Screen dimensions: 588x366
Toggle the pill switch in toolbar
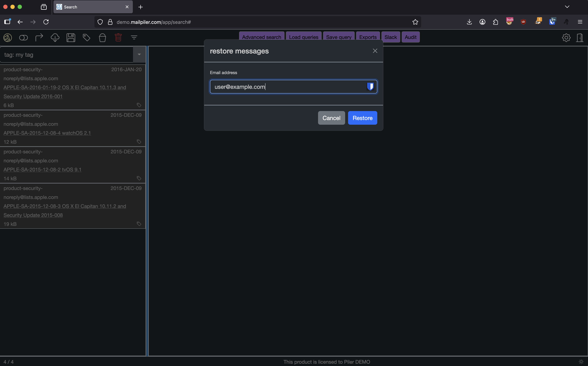point(24,37)
